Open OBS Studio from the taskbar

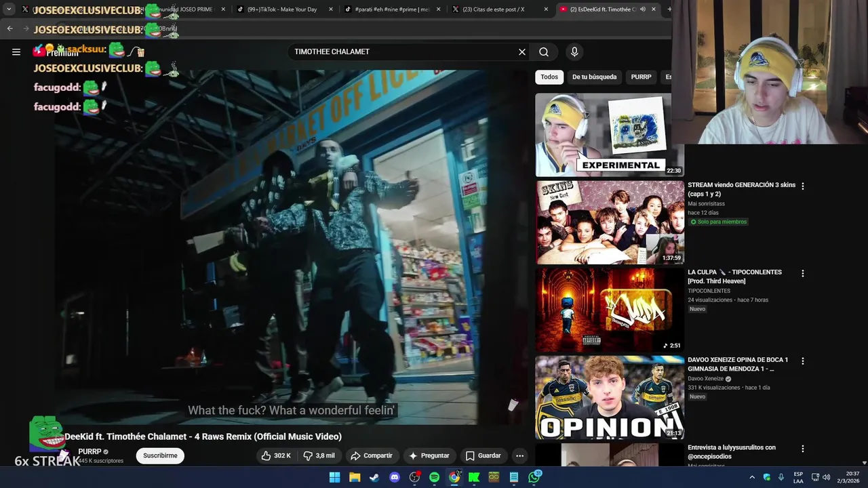pos(414,477)
